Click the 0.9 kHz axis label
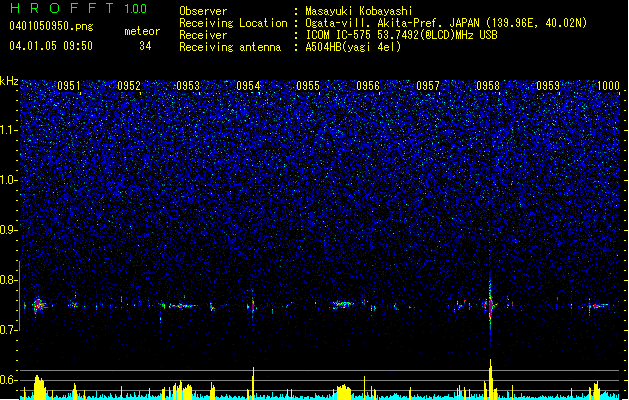Image resolution: width=629 pixels, height=400 pixels. coord(9,230)
